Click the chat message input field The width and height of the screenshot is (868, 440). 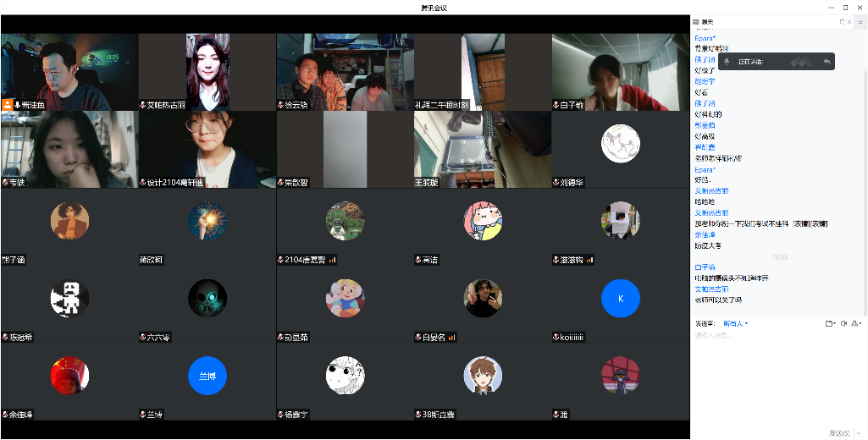click(x=777, y=377)
